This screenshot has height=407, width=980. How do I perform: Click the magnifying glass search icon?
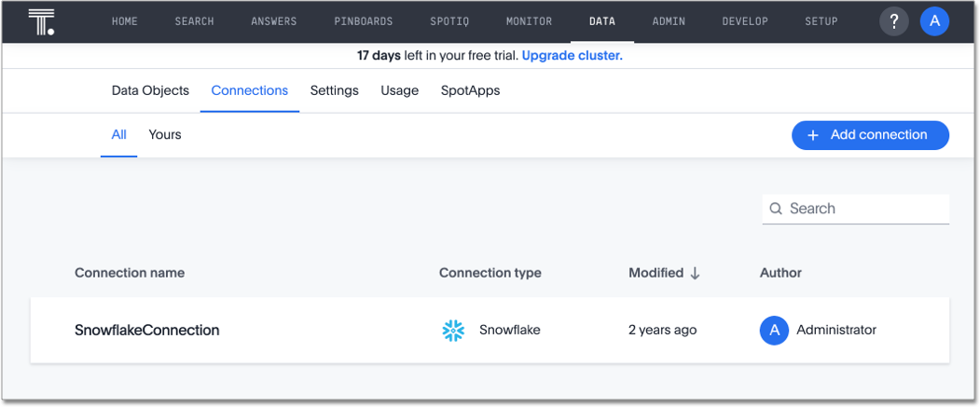tap(776, 209)
